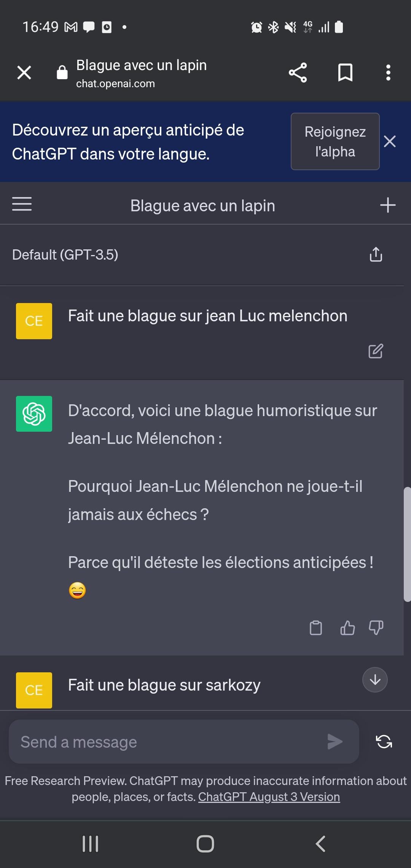Open the ChatGPT August 3 Version link
Screen dimensions: 411x868
point(269,797)
